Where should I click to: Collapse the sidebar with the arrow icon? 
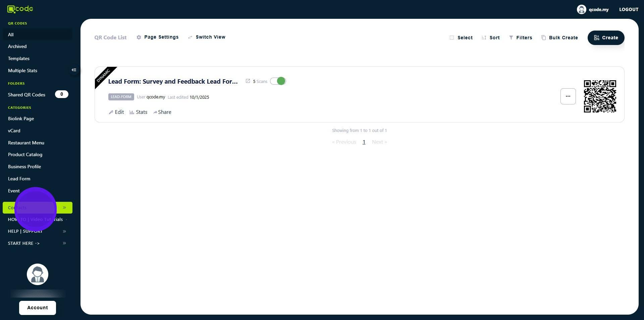point(74,70)
